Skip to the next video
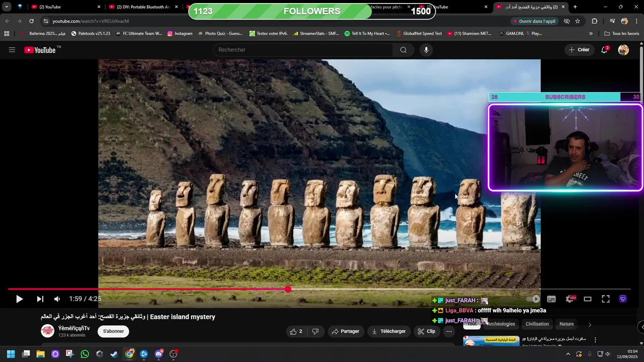Image resolution: width=644 pixels, height=362 pixels. click(40, 299)
